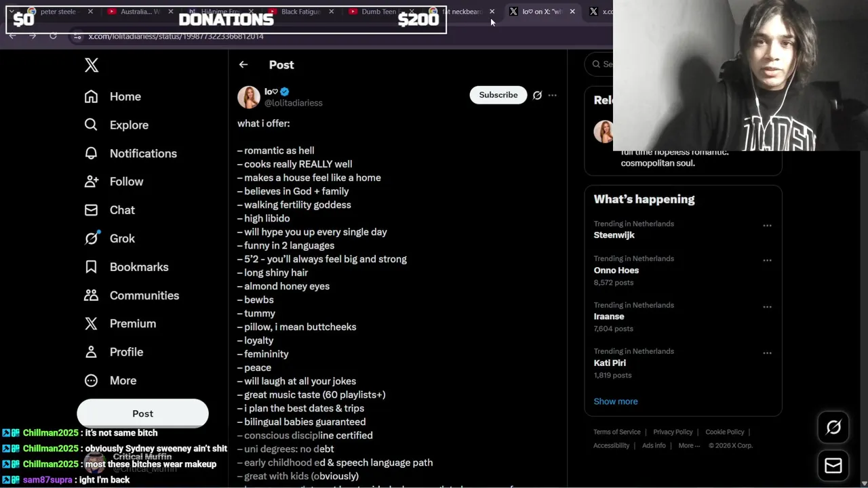868x488 pixels.
Task: Click the 'Post' page heading
Action: [x=281, y=65]
